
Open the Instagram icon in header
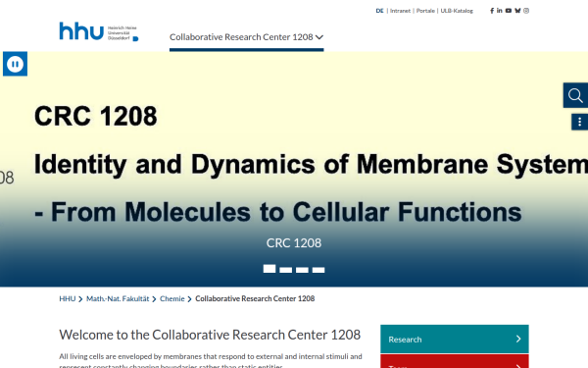tap(526, 11)
